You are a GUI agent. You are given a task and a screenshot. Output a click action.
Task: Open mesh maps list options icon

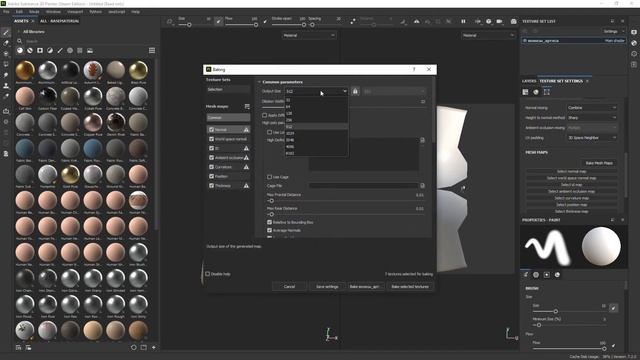(247, 107)
